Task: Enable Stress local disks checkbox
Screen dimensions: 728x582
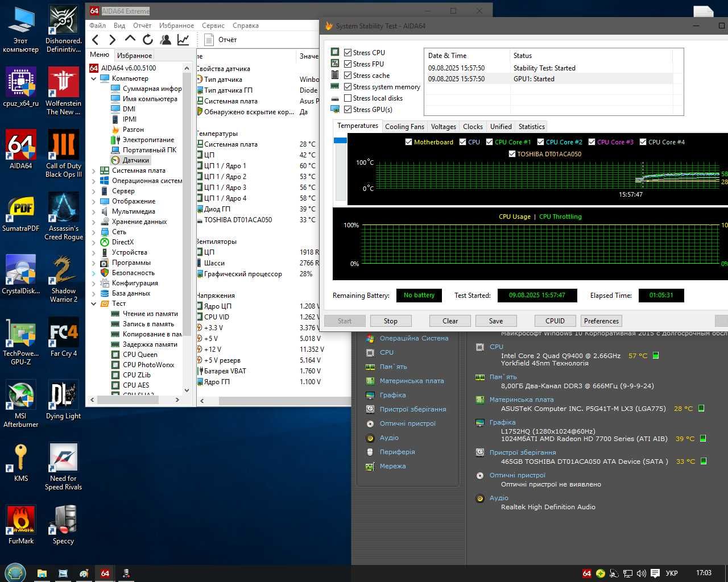Action: pos(348,98)
